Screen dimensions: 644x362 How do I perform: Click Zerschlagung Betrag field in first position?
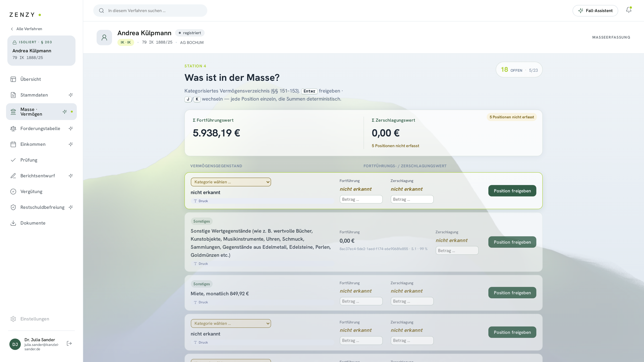pyautogui.click(x=412, y=199)
